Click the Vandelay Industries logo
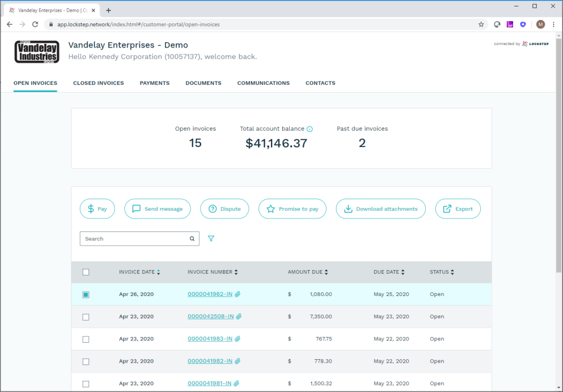Viewport: 563px width, 392px height. point(37,52)
